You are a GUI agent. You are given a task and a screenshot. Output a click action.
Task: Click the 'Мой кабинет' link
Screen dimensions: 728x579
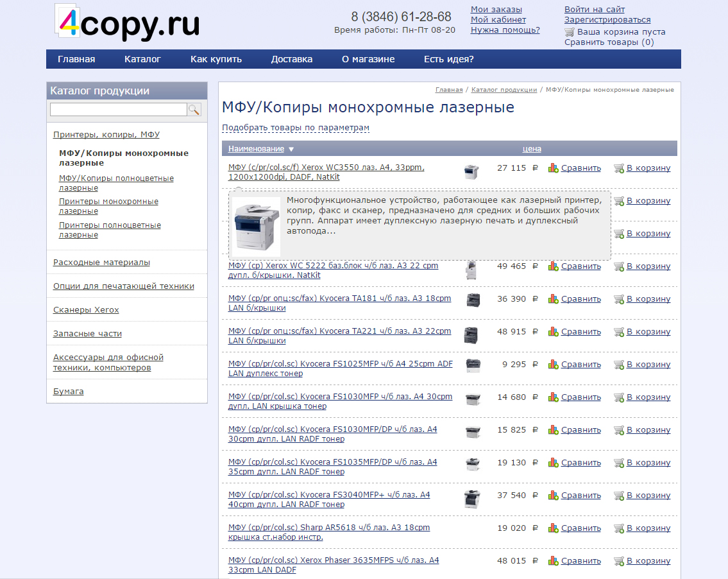click(498, 19)
